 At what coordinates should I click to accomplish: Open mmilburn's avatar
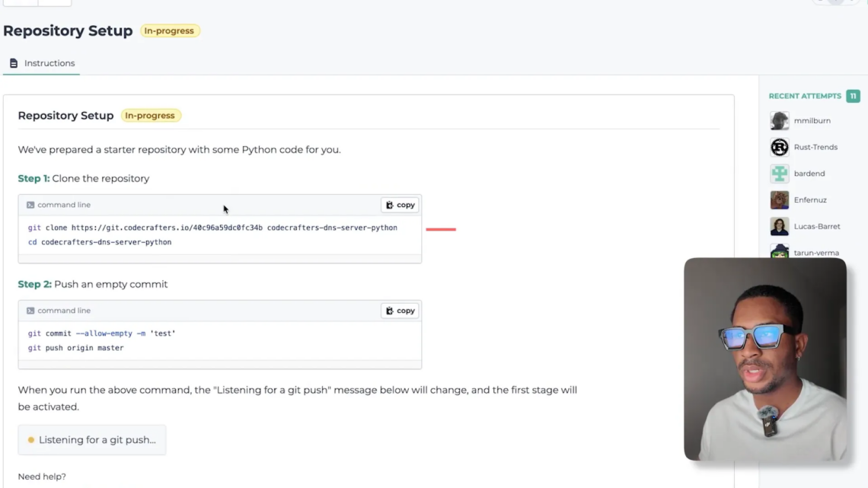pyautogui.click(x=780, y=120)
